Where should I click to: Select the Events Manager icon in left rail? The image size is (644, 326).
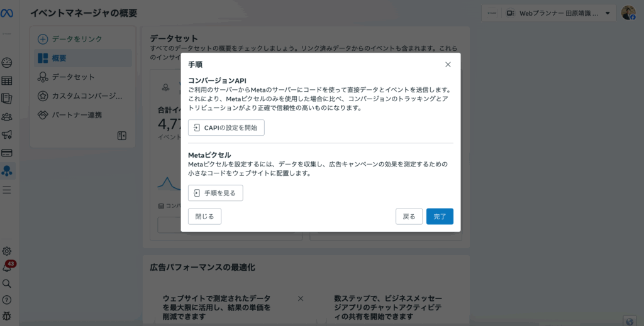pyautogui.click(x=8, y=171)
